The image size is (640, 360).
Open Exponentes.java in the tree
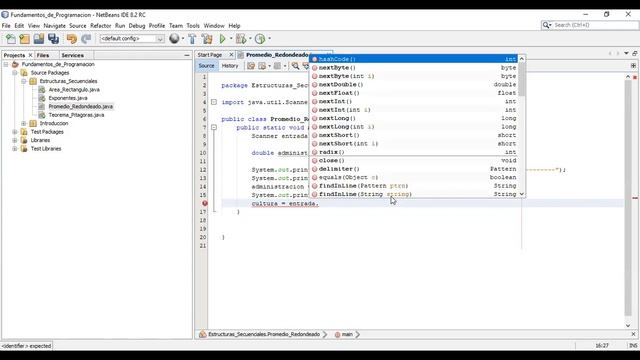coord(68,98)
